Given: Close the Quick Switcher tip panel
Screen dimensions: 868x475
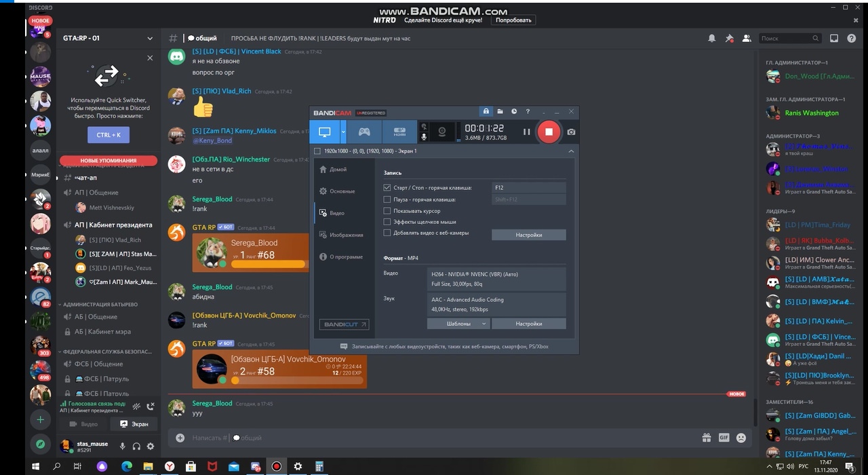Looking at the screenshot, I should 151,58.
